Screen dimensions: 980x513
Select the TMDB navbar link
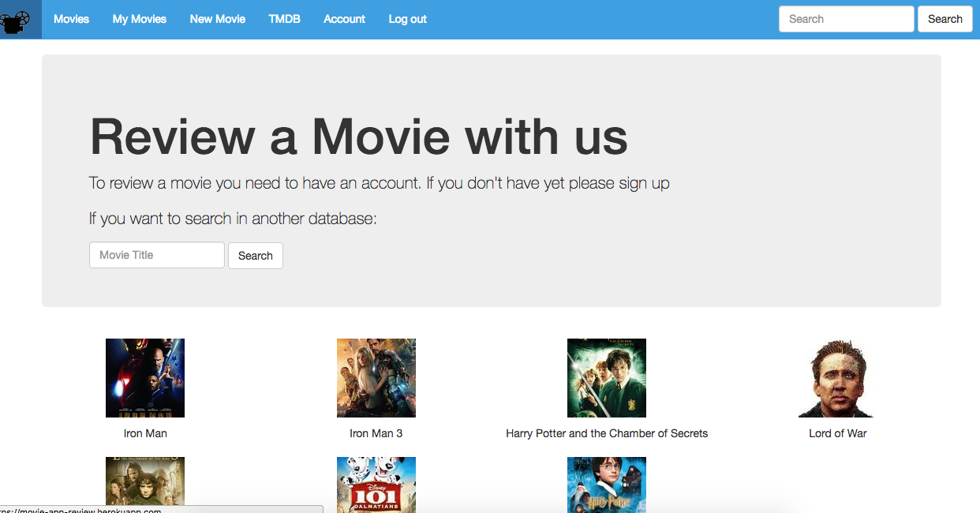pyautogui.click(x=284, y=19)
